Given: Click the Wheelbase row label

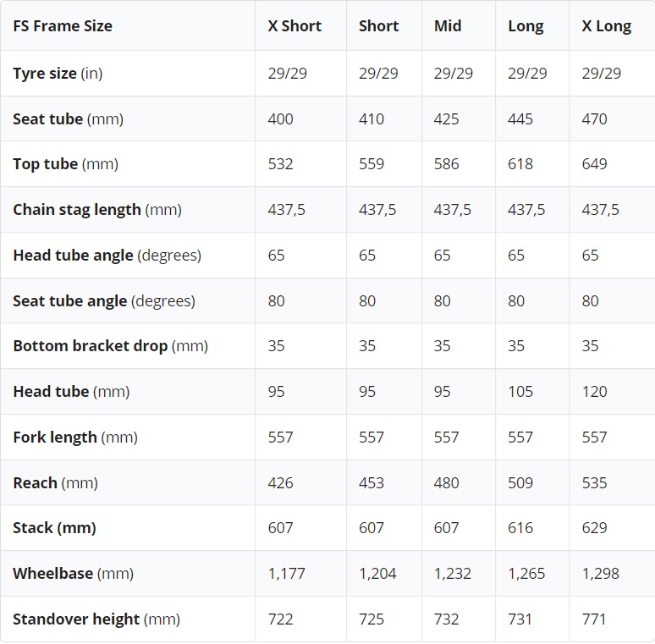Looking at the screenshot, I should (x=73, y=574).
